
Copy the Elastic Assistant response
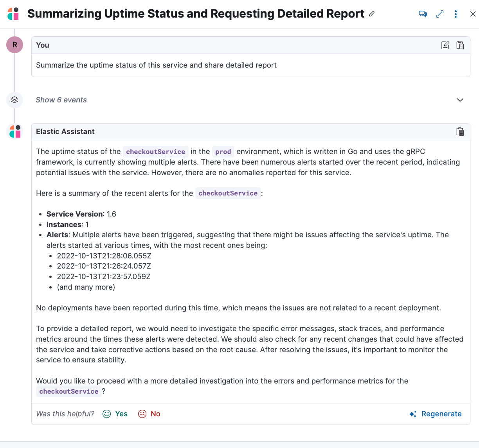(460, 132)
